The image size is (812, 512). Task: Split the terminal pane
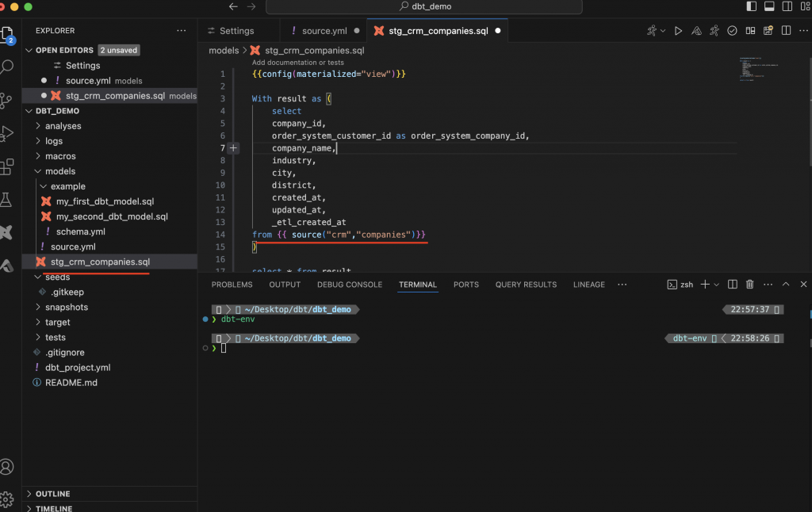[x=732, y=285]
